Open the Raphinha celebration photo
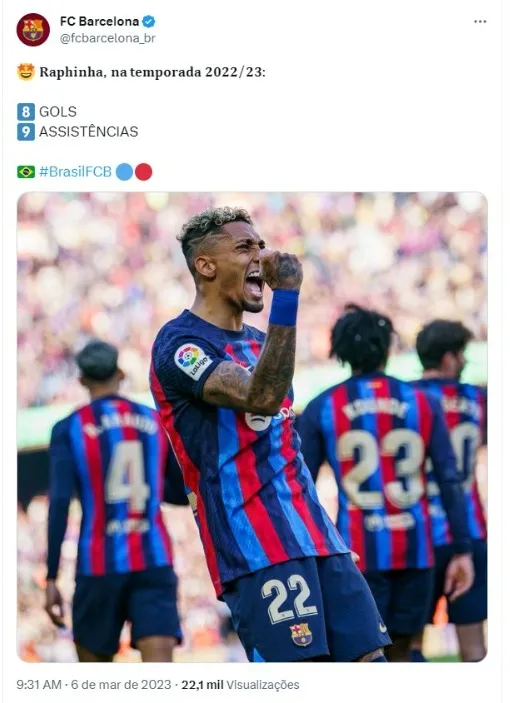 (x=252, y=427)
